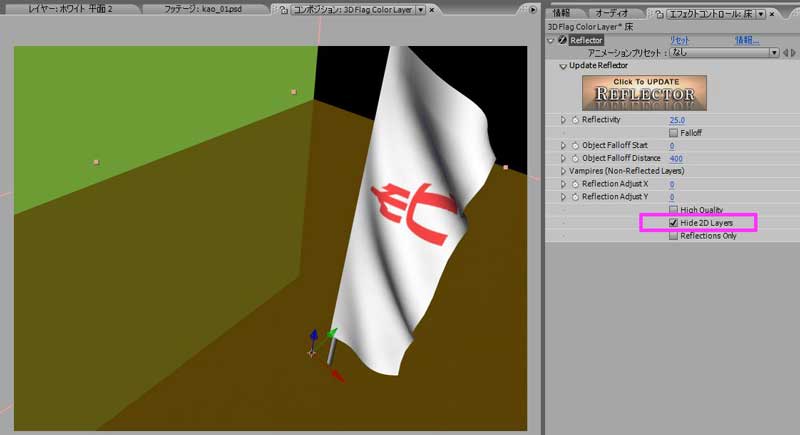Viewport: 800px width, 435px height.
Task: Click the Object Falloff Distance value 400
Action: pos(676,159)
